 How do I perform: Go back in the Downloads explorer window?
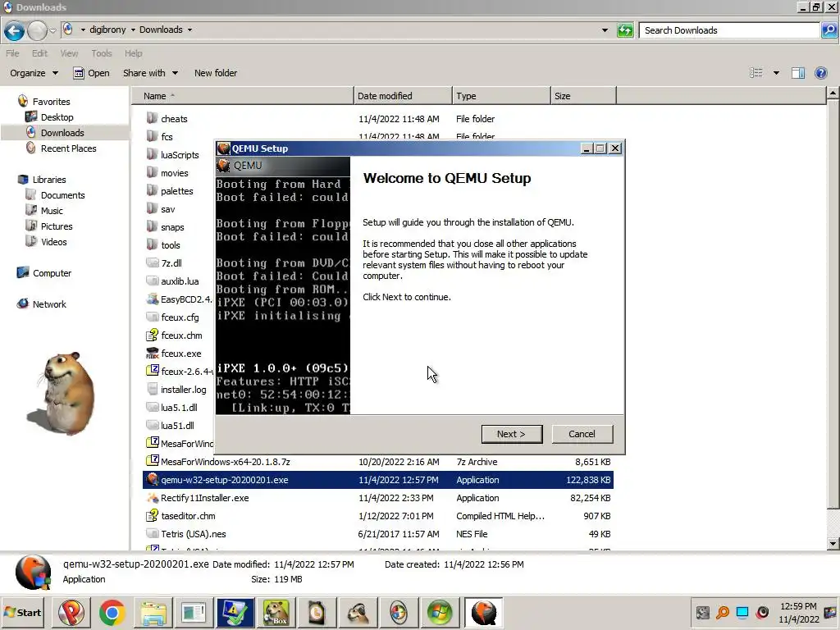click(x=14, y=30)
